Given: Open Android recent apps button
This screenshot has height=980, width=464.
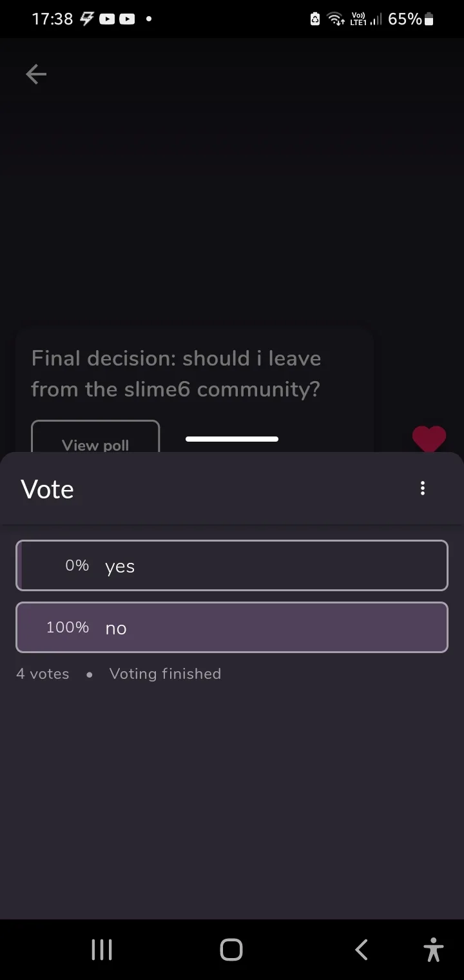Looking at the screenshot, I should pos(102,950).
